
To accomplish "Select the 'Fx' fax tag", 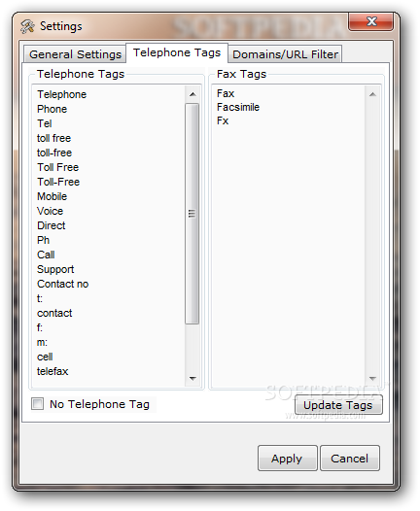I will coord(223,120).
